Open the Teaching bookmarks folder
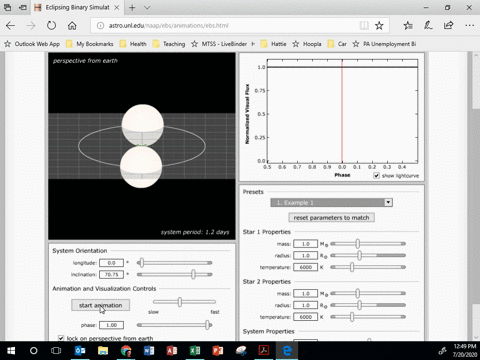Viewport: 480px width, 360px height. [169, 44]
